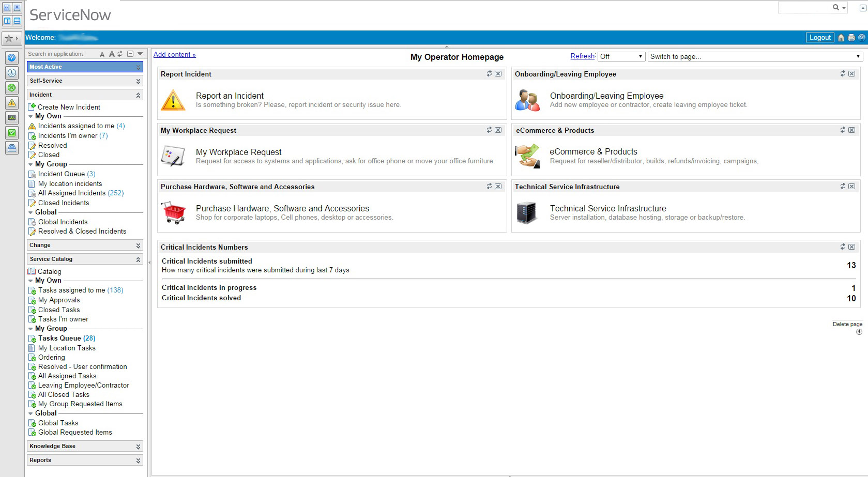Click the print icon in the welcome bar
Screen dimensions: 868x477
[x=851, y=38]
